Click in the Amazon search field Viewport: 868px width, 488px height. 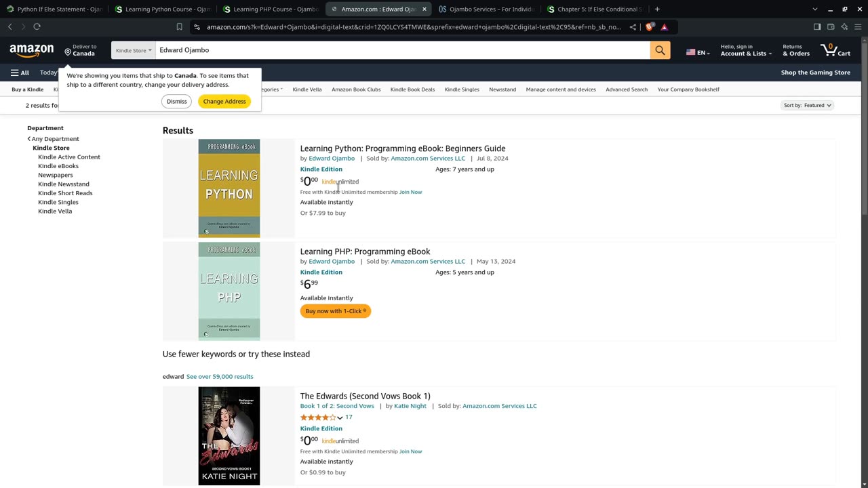click(402, 50)
